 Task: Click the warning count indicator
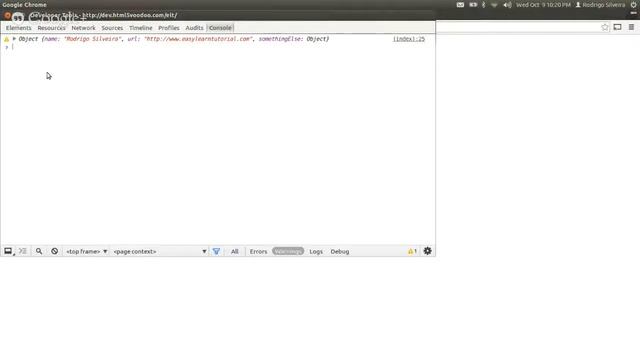click(412, 251)
